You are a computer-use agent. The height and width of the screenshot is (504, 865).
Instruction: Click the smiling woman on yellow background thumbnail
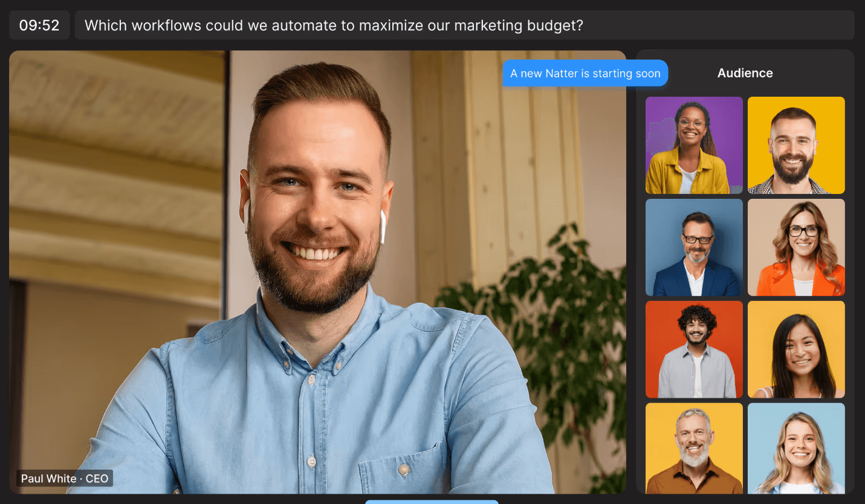pyautogui.click(x=795, y=349)
